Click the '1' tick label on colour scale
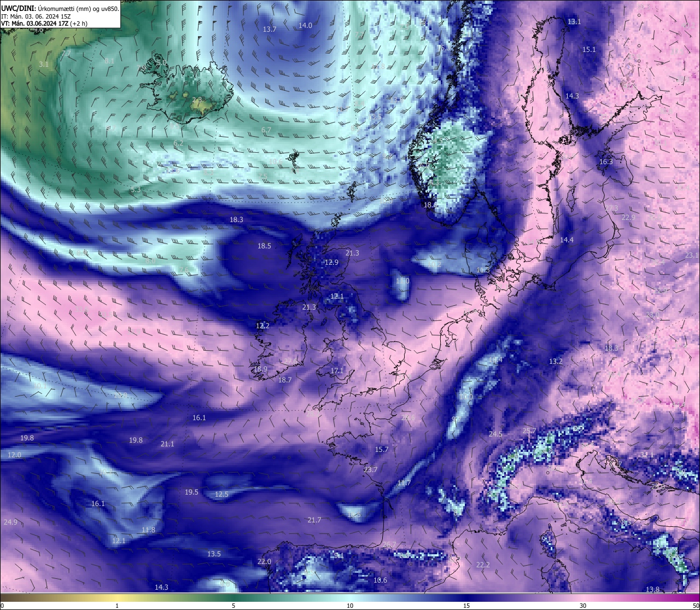 click(117, 606)
